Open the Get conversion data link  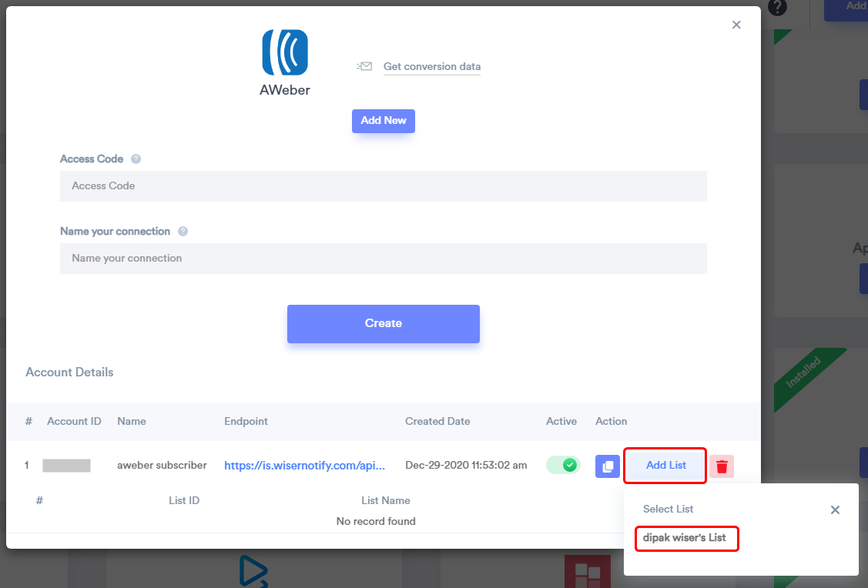click(432, 66)
